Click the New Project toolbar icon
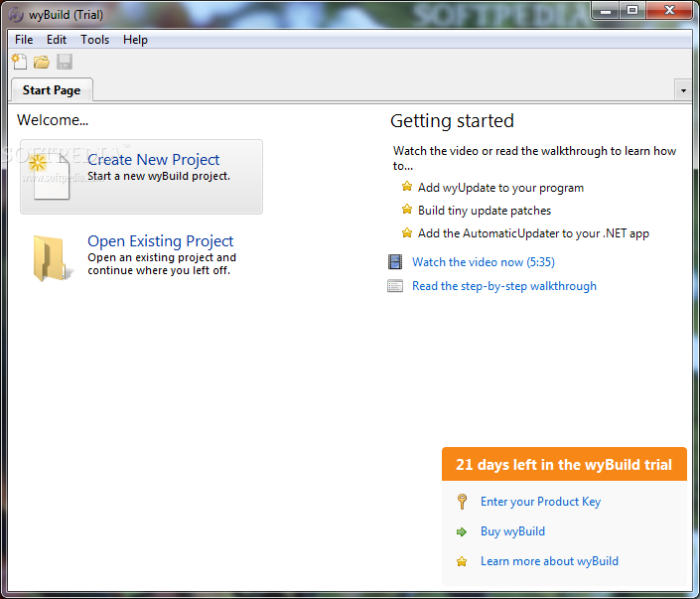Image resolution: width=700 pixels, height=599 pixels. pos(19,62)
